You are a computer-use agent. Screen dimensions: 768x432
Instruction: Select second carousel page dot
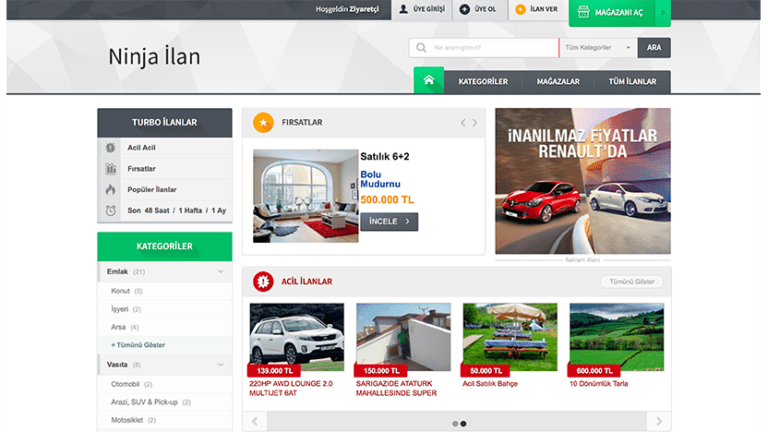click(463, 424)
